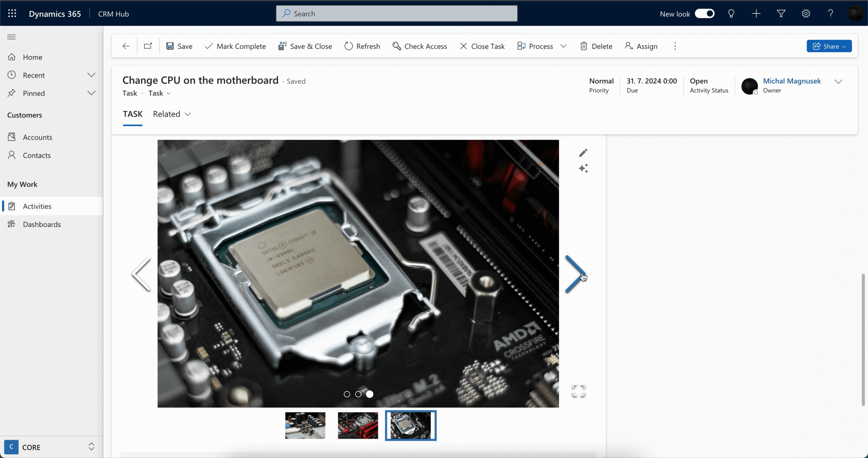Click the user profile avatar
This screenshot has width=868, height=458.
point(855,14)
